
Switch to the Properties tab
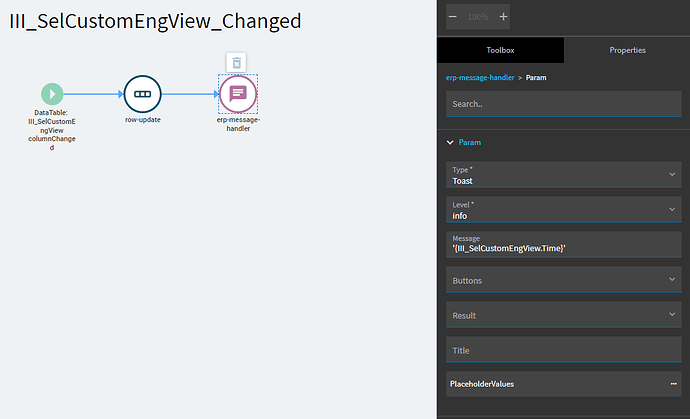[627, 50]
